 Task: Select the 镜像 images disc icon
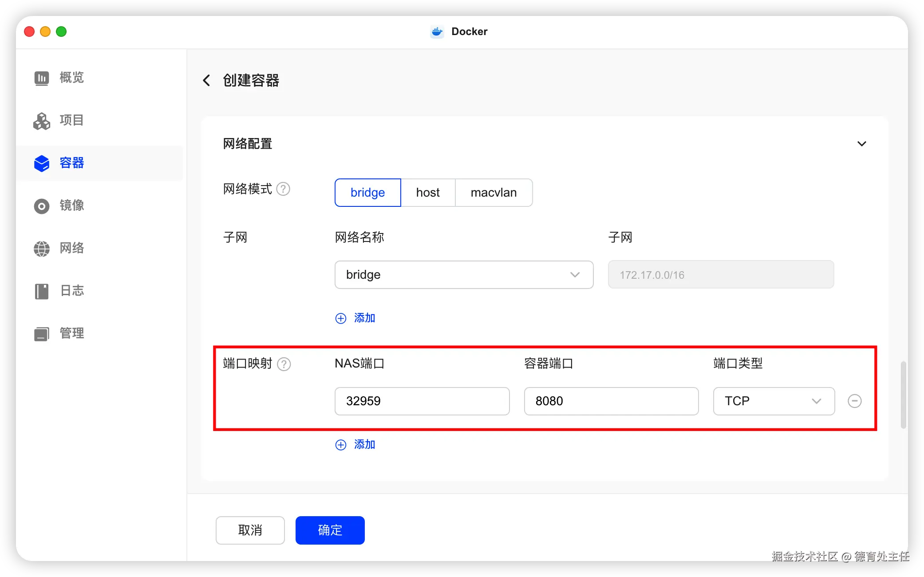(42, 206)
